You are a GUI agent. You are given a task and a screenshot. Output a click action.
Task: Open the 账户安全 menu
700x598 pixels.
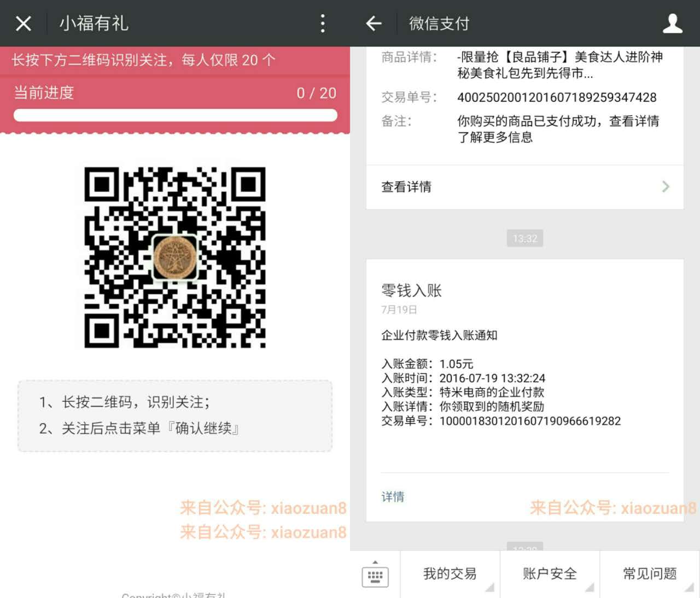(x=550, y=574)
